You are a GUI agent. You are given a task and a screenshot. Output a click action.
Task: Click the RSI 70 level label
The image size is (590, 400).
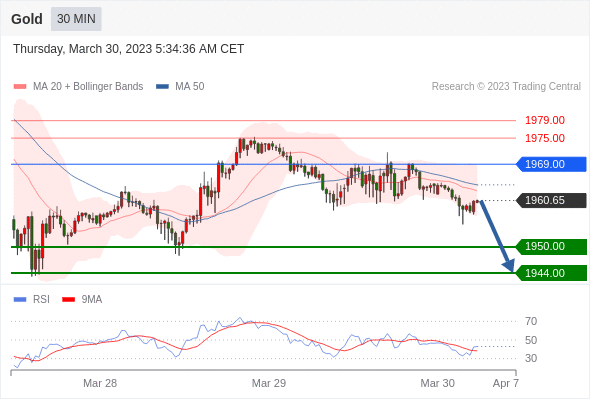[x=531, y=321]
